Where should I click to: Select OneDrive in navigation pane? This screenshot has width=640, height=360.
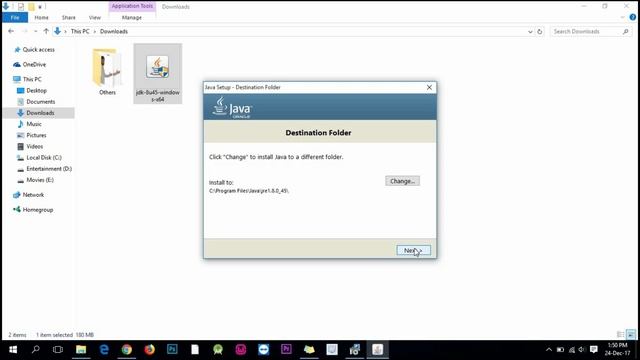(34, 64)
